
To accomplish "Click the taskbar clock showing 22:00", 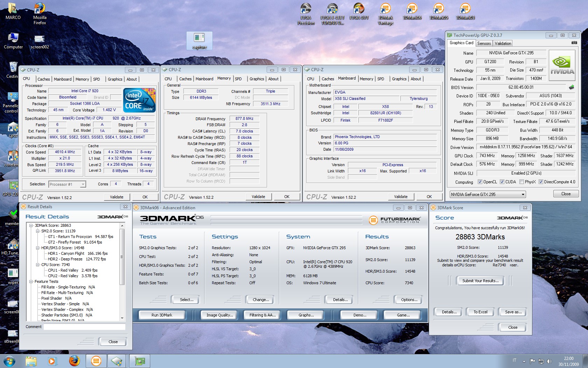I will (568, 361).
